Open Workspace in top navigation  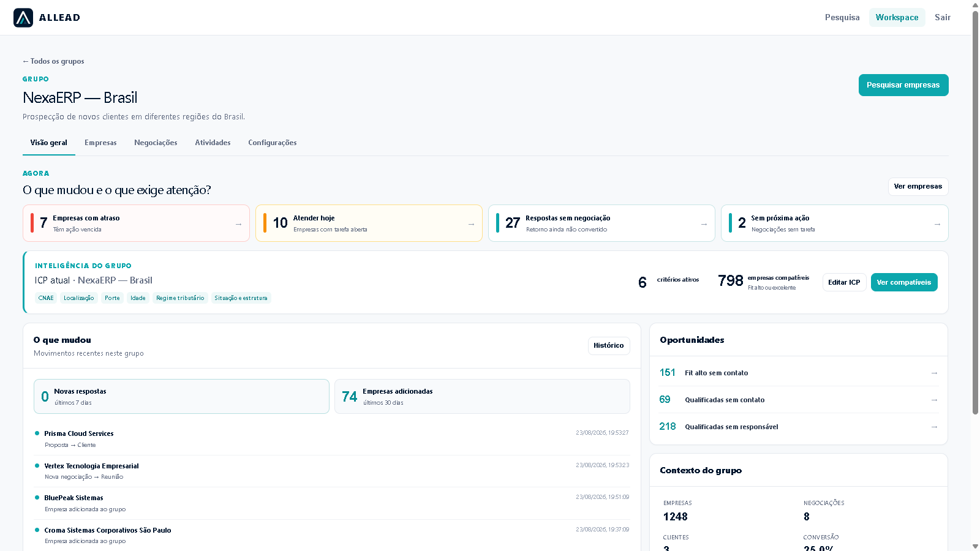pyautogui.click(x=897, y=17)
